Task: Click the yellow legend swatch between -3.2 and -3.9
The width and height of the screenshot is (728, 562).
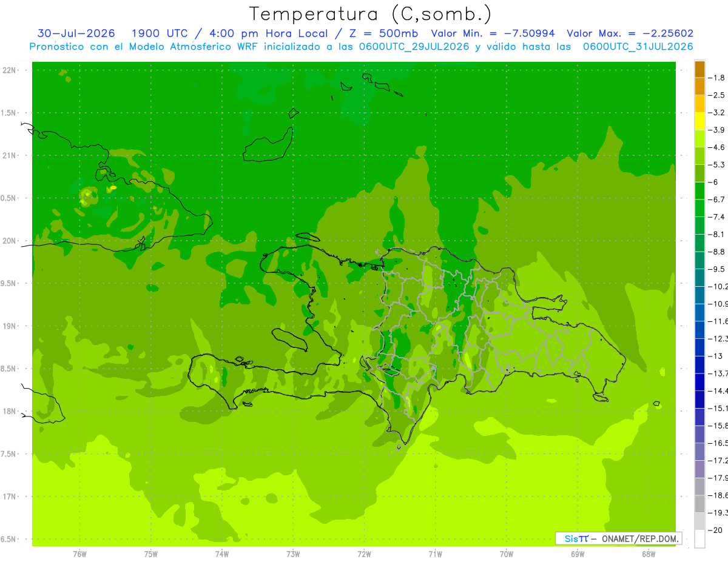Action: [699, 121]
